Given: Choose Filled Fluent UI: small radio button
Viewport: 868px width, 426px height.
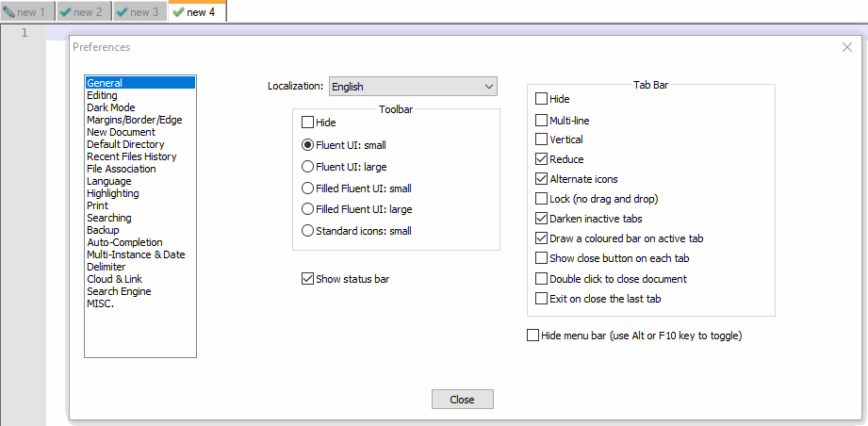Looking at the screenshot, I should 308,188.
